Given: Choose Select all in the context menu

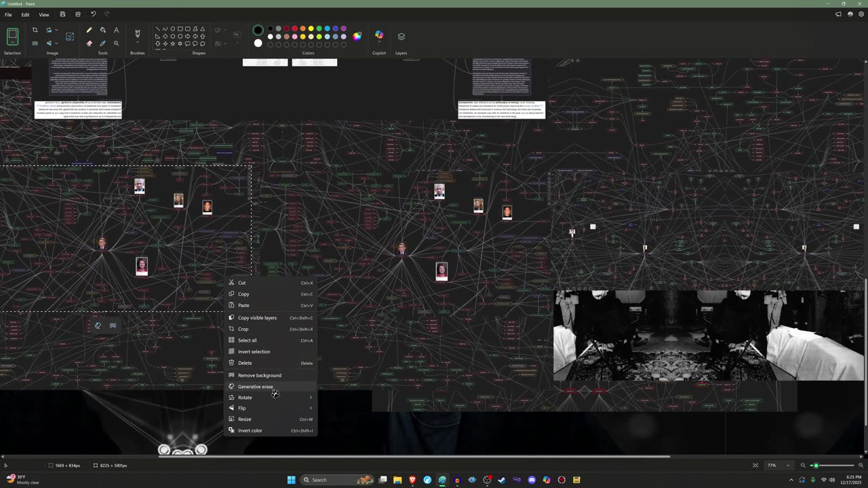Looking at the screenshot, I should 271,340.
